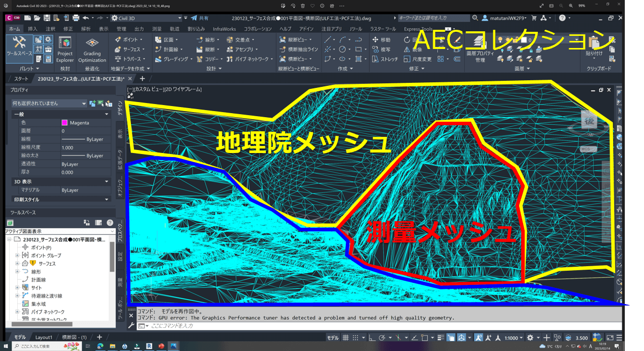Open Toolspace help question mark icon

click(x=110, y=223)
